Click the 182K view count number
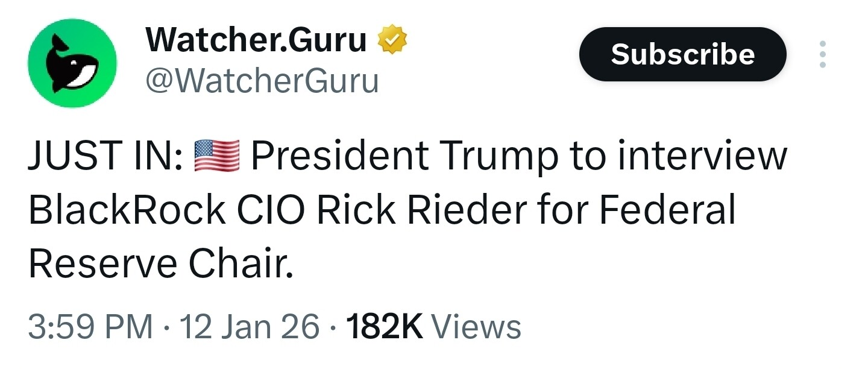 [385, 327]
